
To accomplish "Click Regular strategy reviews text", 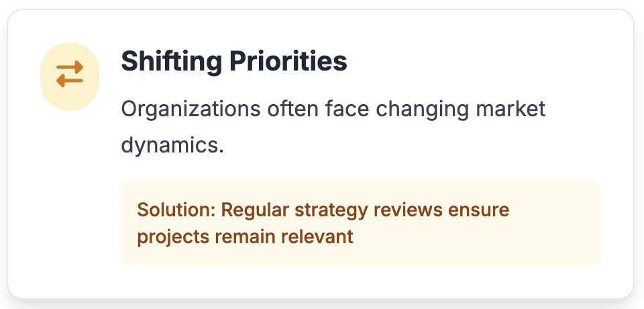I will (x=331, y=211).
